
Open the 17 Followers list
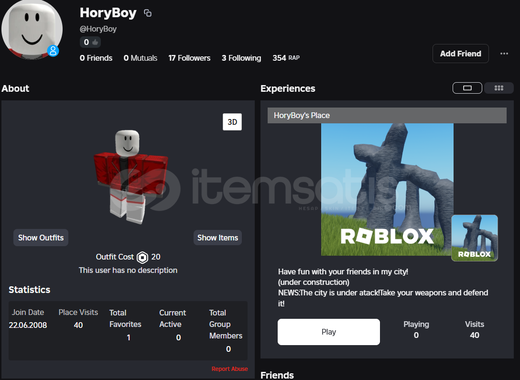click(x=189, y=58)
